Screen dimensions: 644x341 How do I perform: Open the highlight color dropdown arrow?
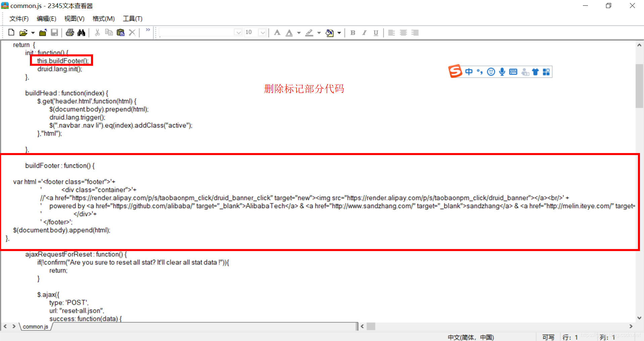click(x=319, y=33)
